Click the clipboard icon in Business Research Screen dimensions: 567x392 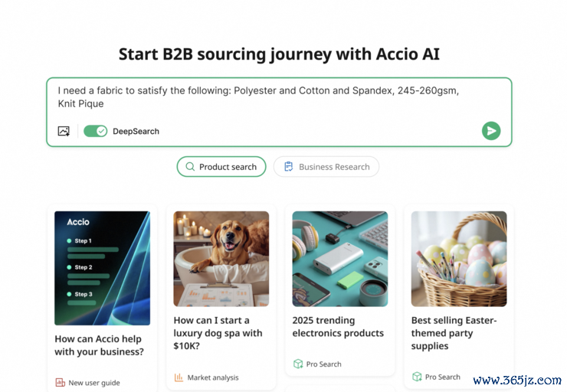(289, 167)
